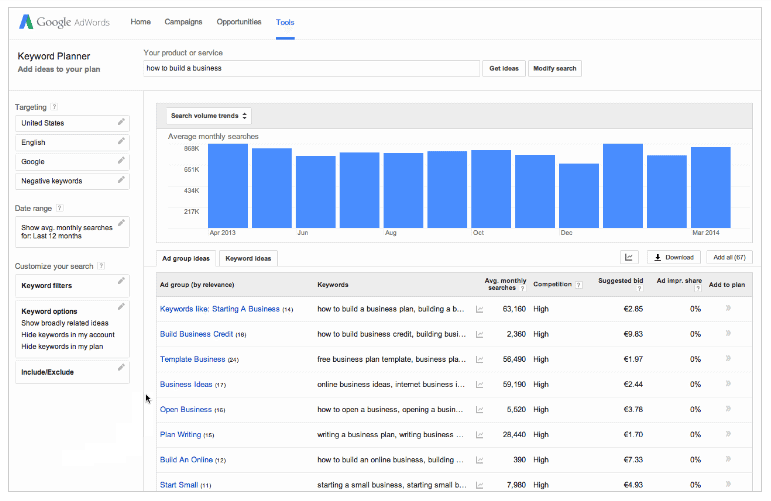This screenshot has width=771, height=501.
Task: Show trend chart for Starting A Business row
Action: coord(479,309)
